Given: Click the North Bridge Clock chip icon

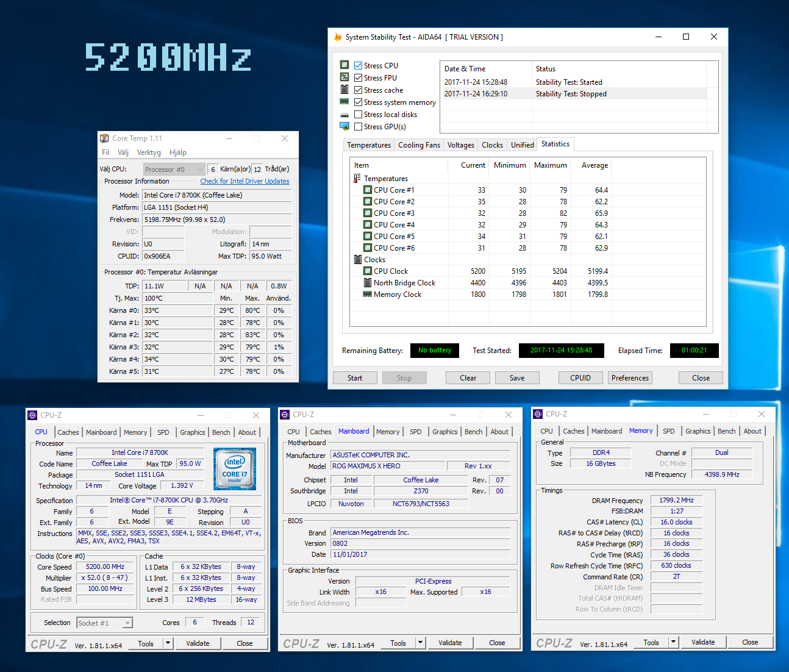Looking at the screenshot, I should pos(368,283).
